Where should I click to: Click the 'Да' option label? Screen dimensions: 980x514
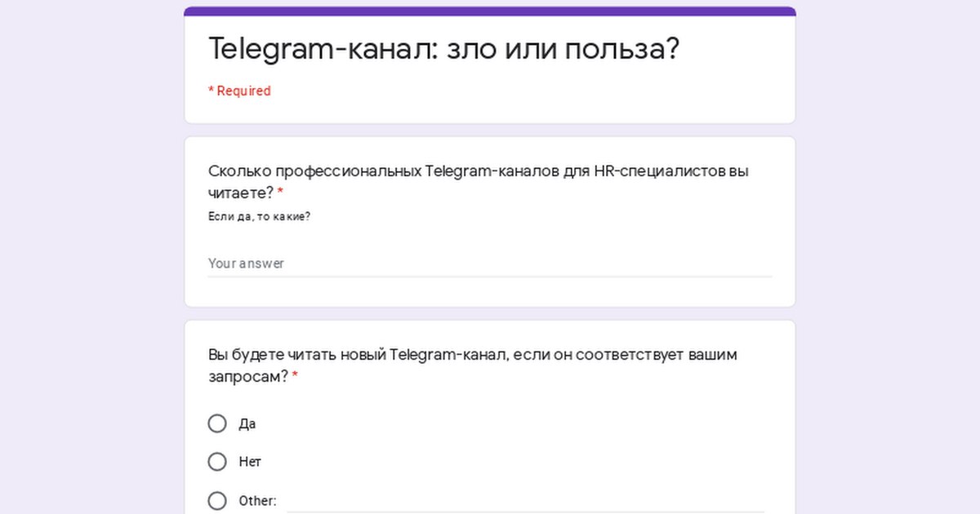[x=247, y=424]
